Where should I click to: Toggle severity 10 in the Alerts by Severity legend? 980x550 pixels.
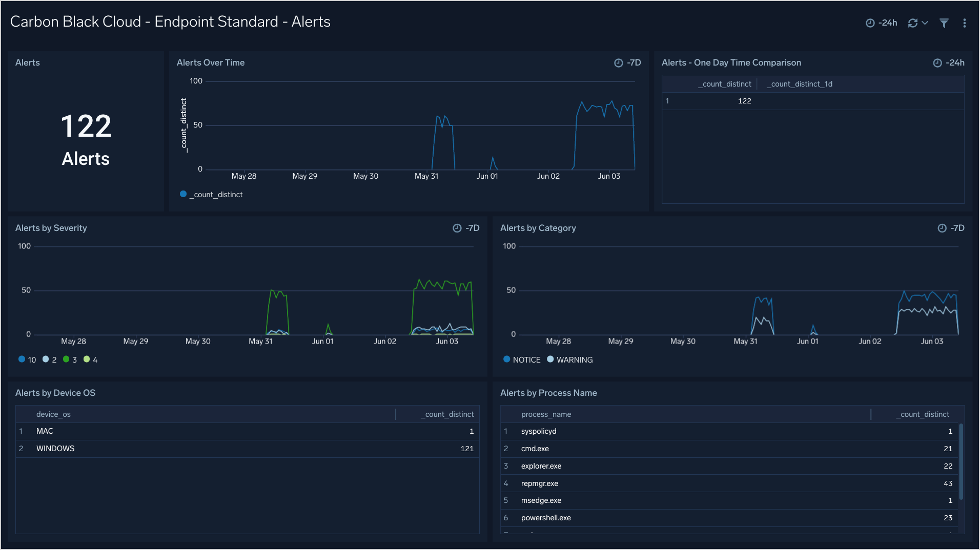26,359
